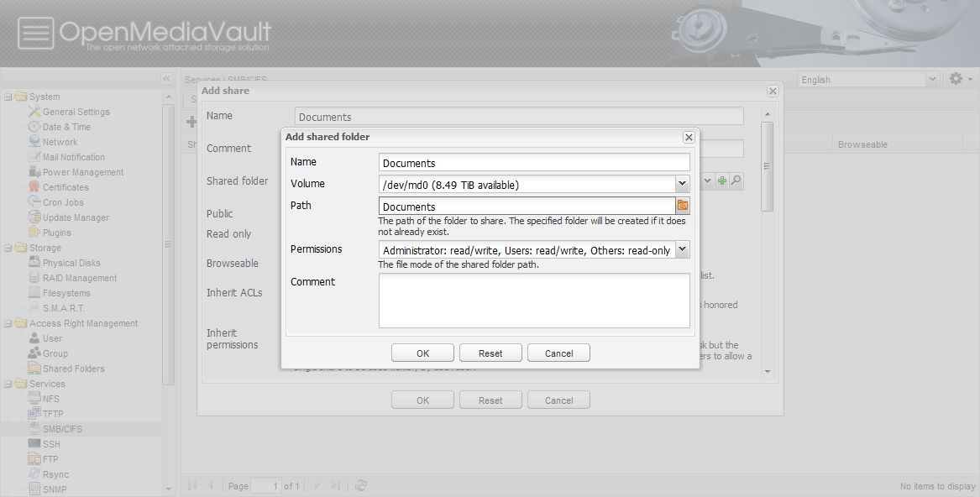Screen dimensions: 980x497
Task: Open General Settings in the tree
Action: 76,112
